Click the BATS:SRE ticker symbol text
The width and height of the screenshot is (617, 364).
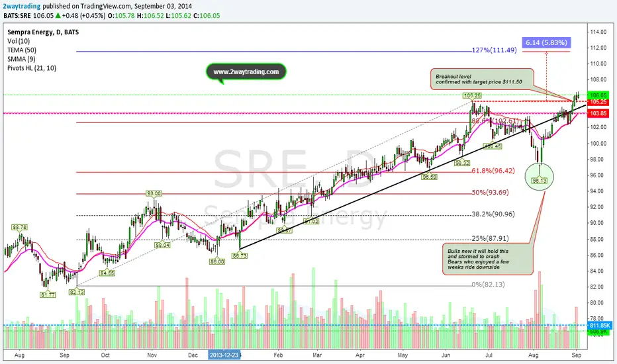coord(17,16)
